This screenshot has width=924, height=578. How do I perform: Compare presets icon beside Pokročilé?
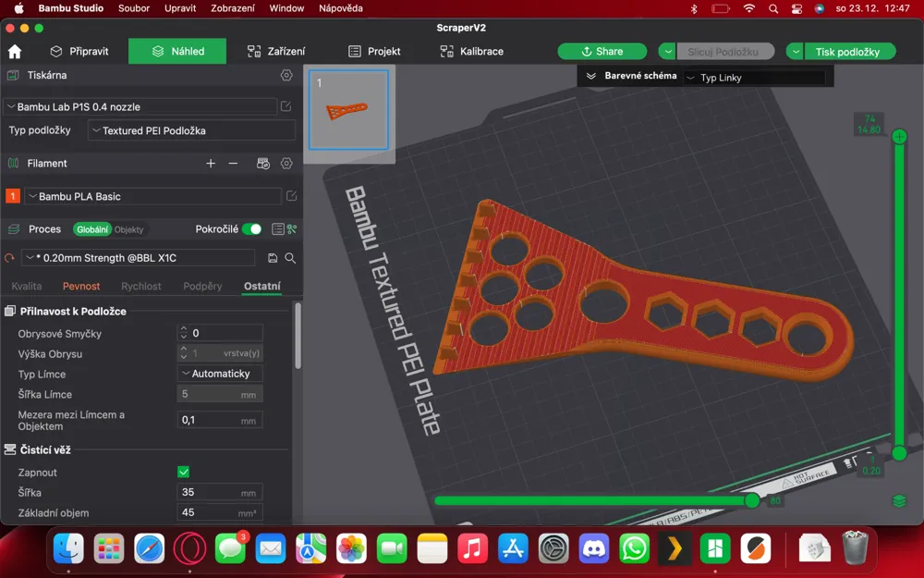(x=292, y=228)
